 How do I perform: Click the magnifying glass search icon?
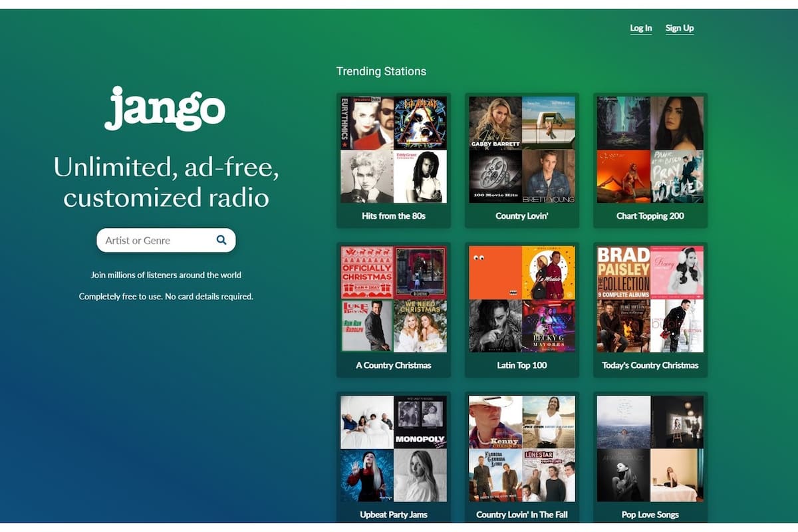tap(220, 240)
